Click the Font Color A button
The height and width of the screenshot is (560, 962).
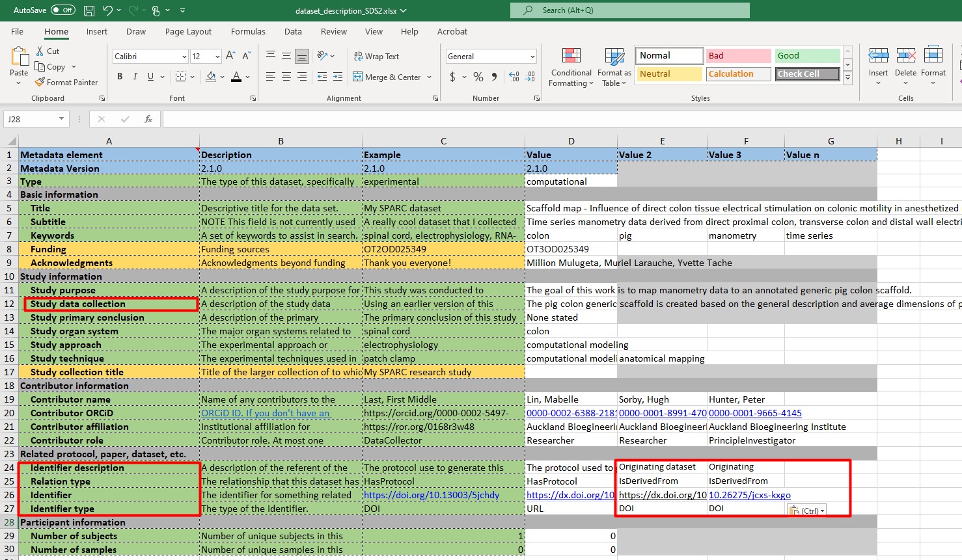click(236, 77)
